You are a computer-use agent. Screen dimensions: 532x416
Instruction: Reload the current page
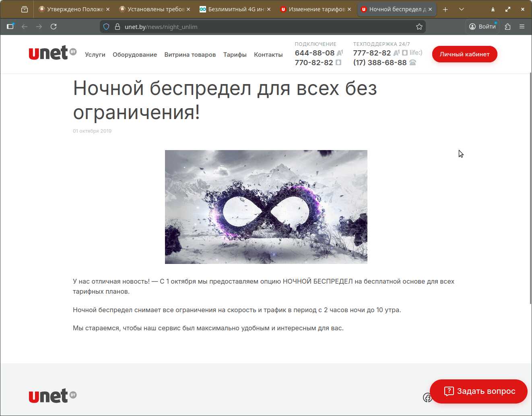point(54,27)
